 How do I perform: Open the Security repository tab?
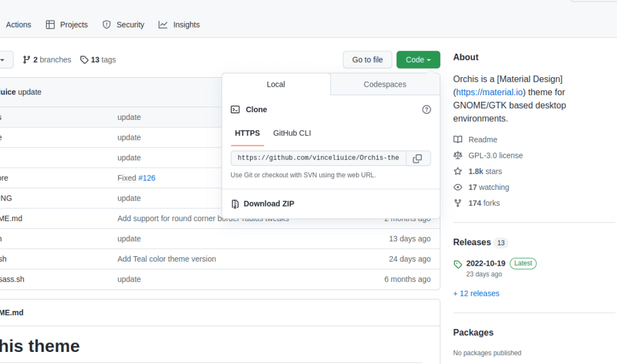click(x=124, y=25)
